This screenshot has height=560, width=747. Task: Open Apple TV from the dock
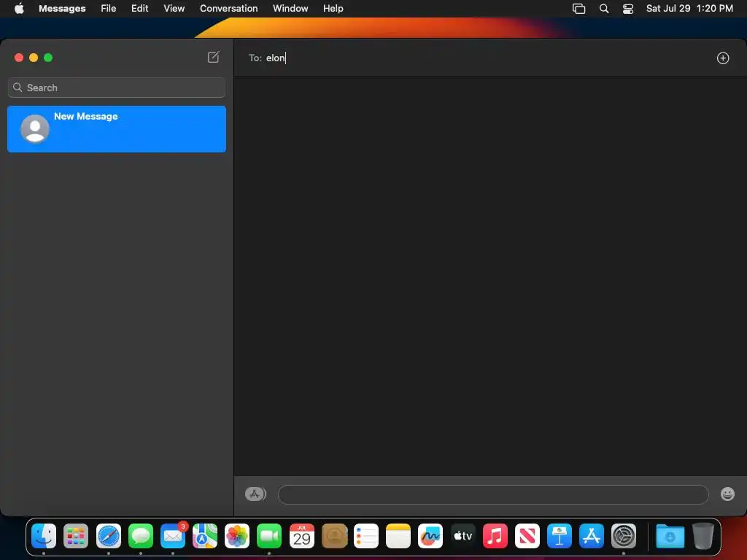(x=462, y=536)
